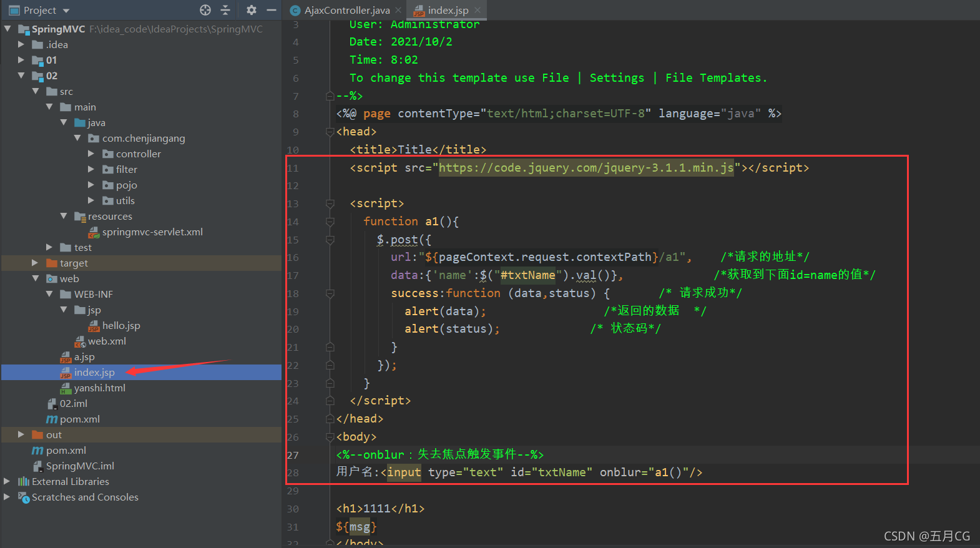The image size is (980, 548).
Task: Click the ${msg} expression on line 31
Action: 356,527
